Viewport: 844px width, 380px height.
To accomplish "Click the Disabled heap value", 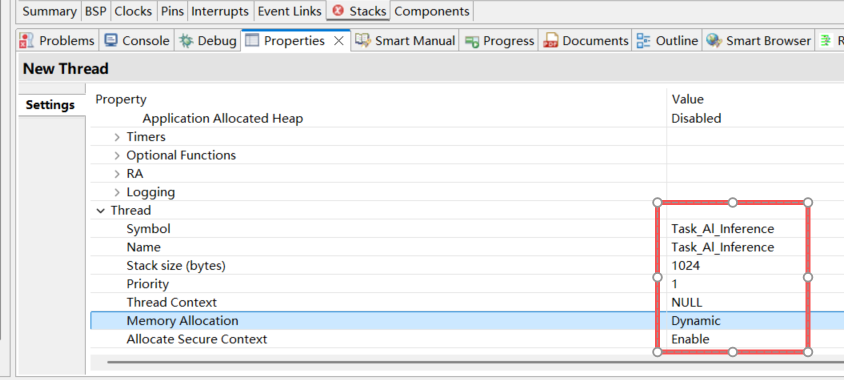I will coord(696,118).
